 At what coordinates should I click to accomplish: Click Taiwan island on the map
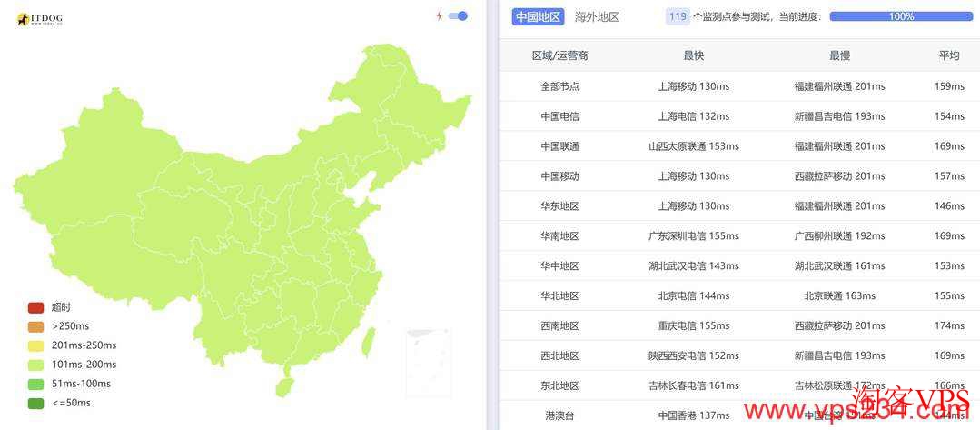(x=369, y=343)
